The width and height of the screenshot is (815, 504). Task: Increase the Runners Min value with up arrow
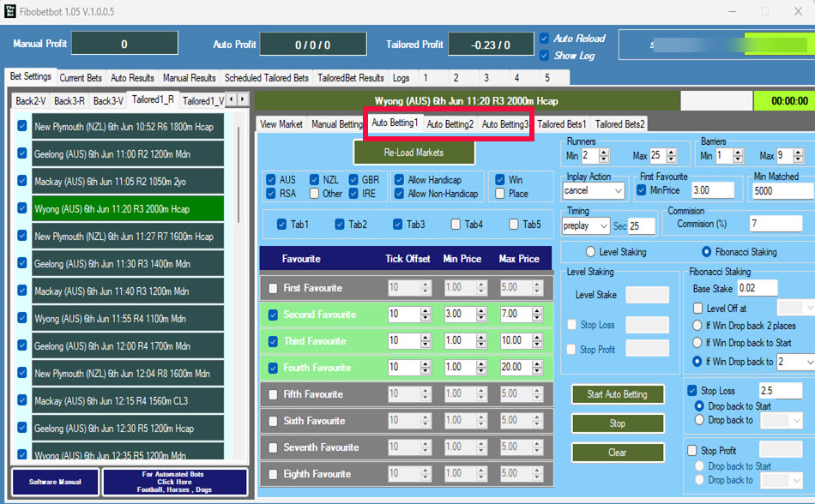tap(604, 152)
